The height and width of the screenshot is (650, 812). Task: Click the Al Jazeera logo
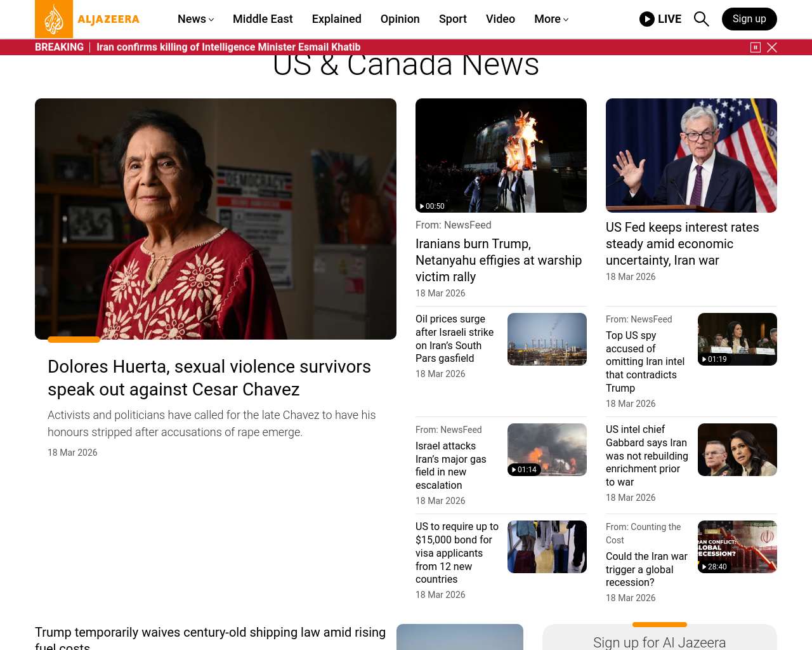point(88,19)
